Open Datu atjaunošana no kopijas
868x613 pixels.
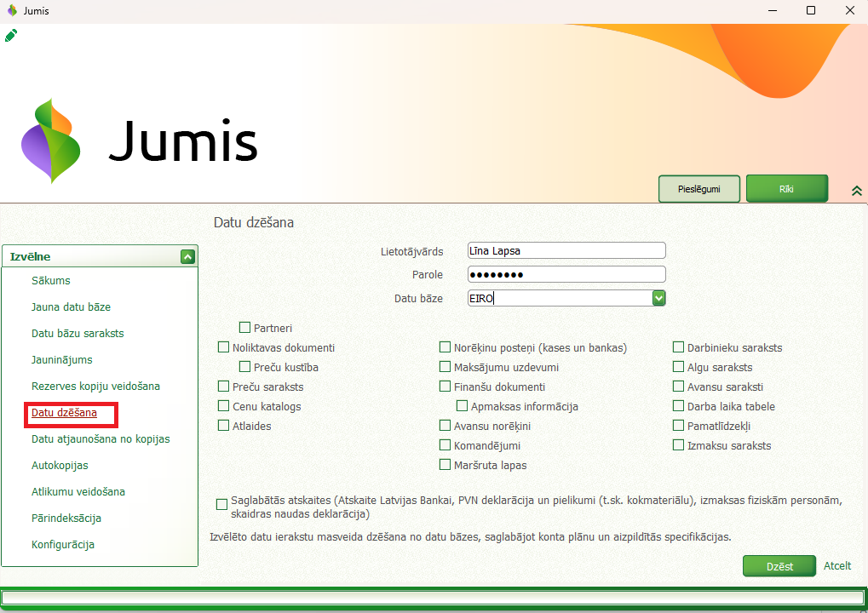pyautogui.click(x=101, y=439)
